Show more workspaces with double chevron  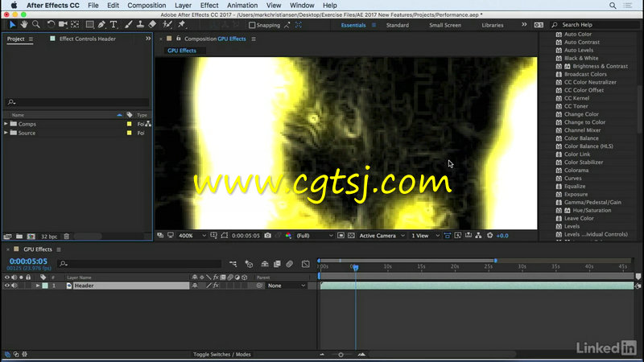(524, 25)
